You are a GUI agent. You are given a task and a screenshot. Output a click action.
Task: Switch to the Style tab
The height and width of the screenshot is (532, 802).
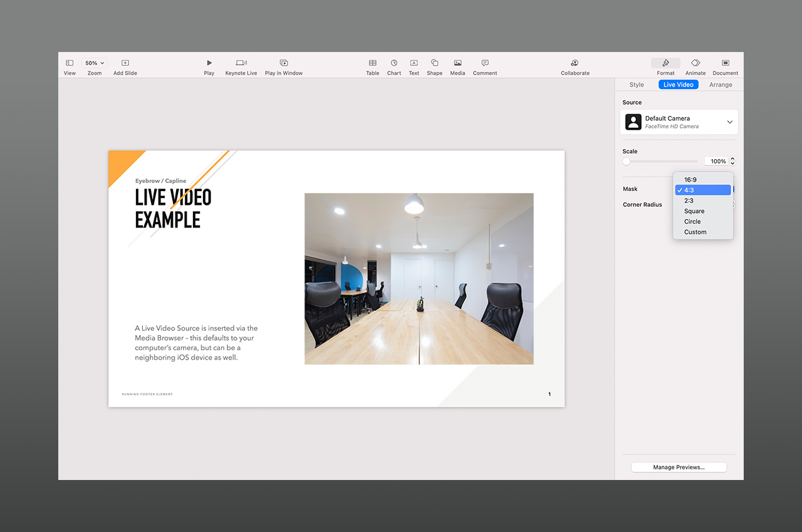click(637, 85)
